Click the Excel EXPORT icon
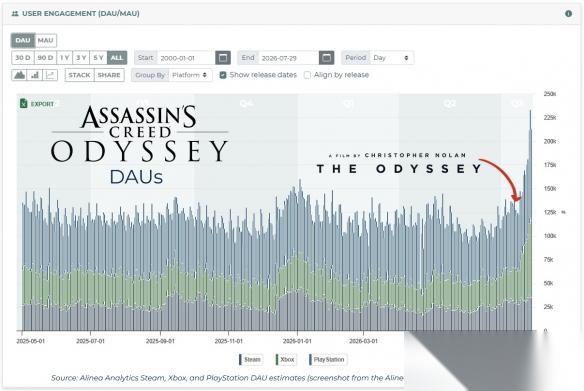The height and width of the screenshot is (391, 584). pos(24,104)
